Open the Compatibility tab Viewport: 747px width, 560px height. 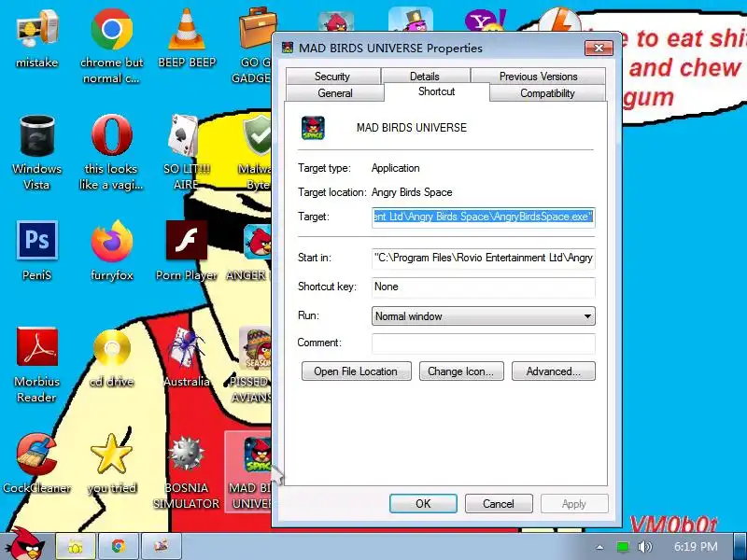coord(547,92)
